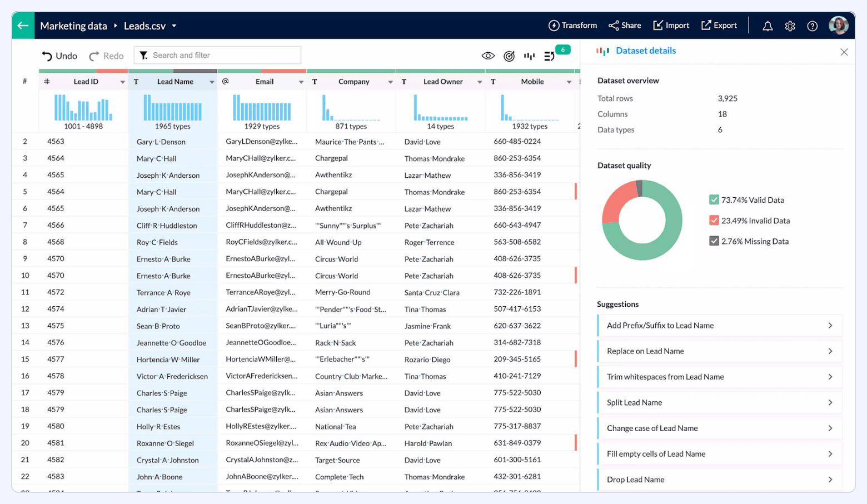
Task: Click the back arrow beside Marketing data
Action: [22, 25]
